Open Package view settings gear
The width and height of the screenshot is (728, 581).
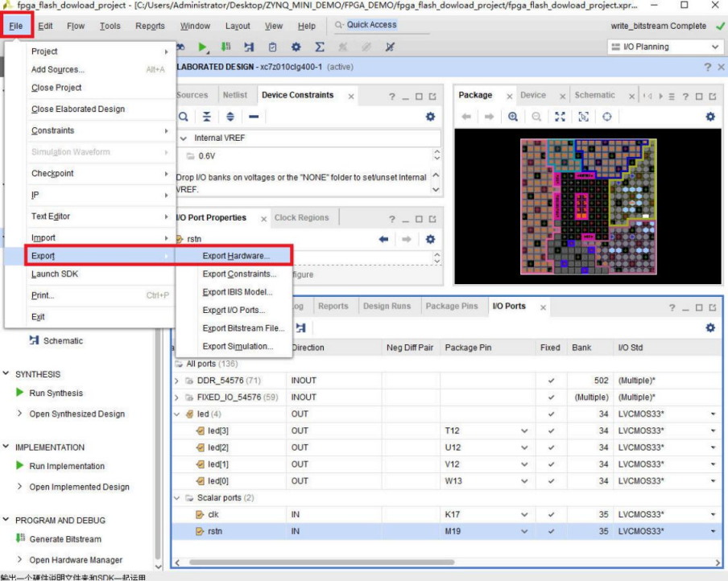click(x=710, y=117)
